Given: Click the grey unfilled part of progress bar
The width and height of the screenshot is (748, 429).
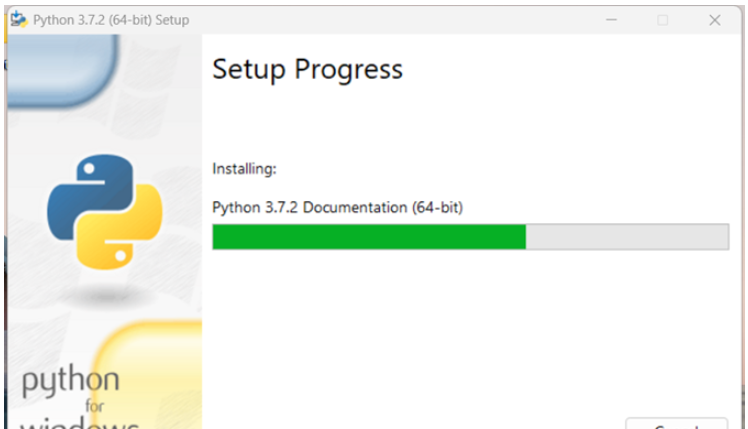Looking at the screenshot, I should coord(627,237).
